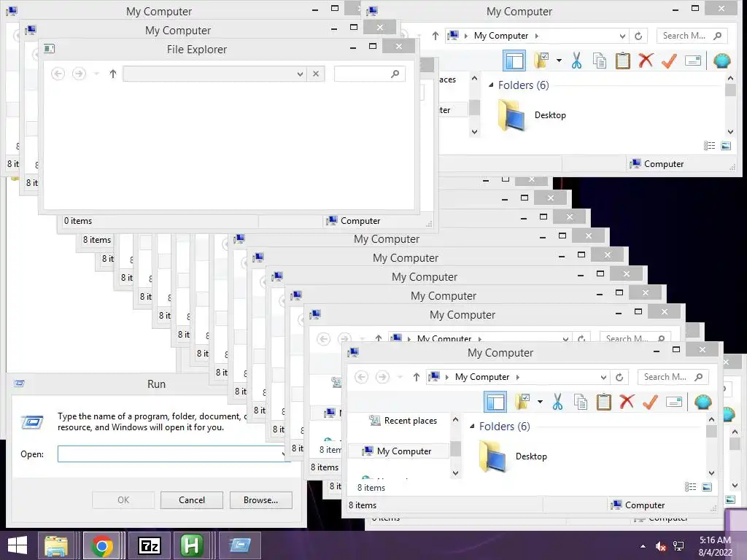Click Rename icon in upper My Computer window
This screenshot has height=560, width=747.
tap(693, 61)
